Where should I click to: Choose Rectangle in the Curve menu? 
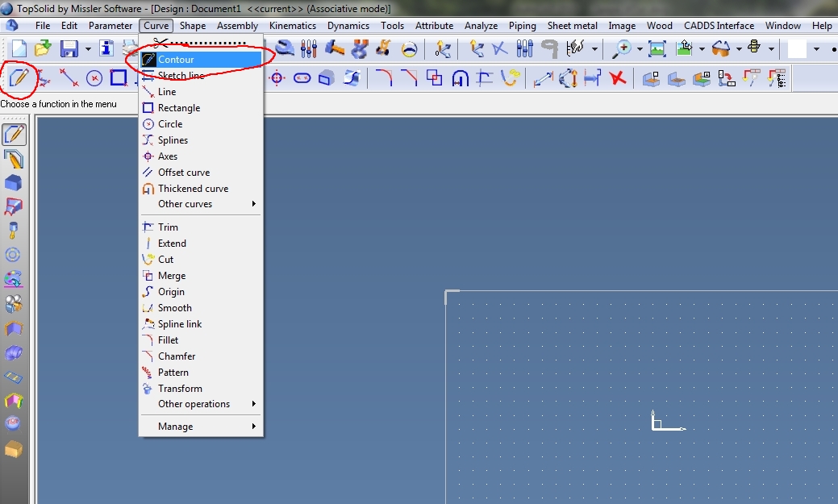point(201,108)
